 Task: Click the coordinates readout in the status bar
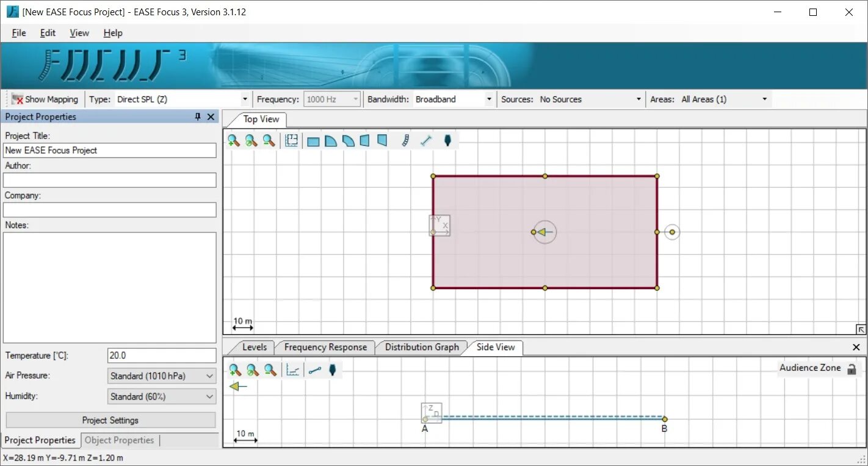tap(63, 458)
